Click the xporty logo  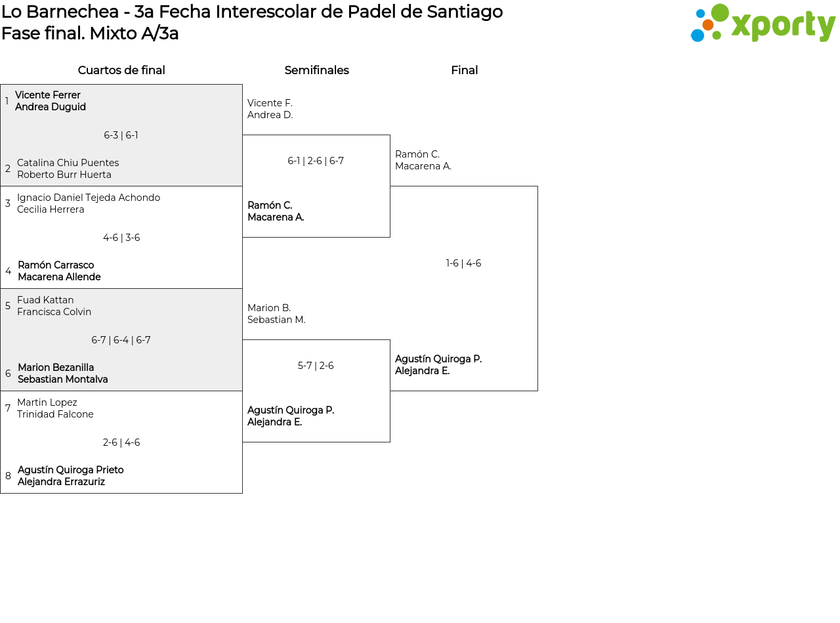click(763, 24)
